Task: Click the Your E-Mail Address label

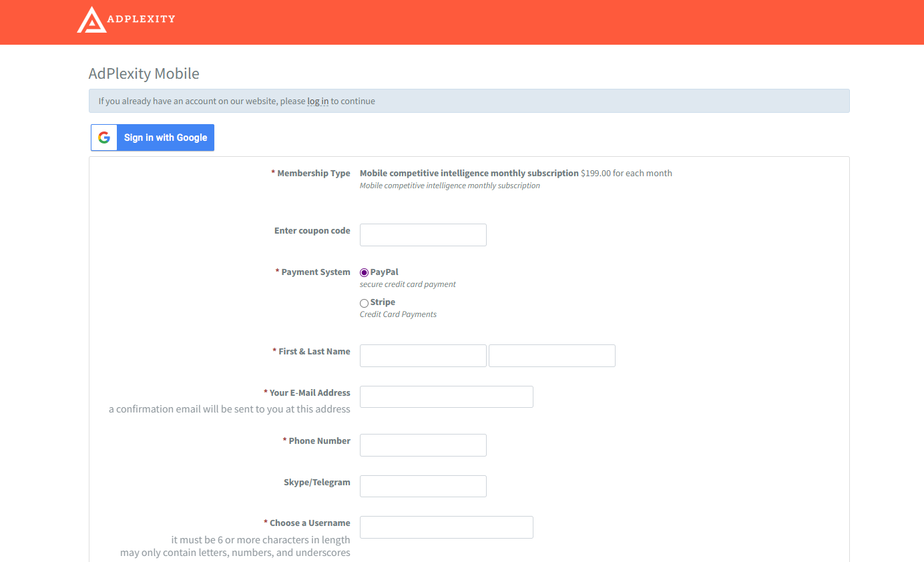Action: 307,392
